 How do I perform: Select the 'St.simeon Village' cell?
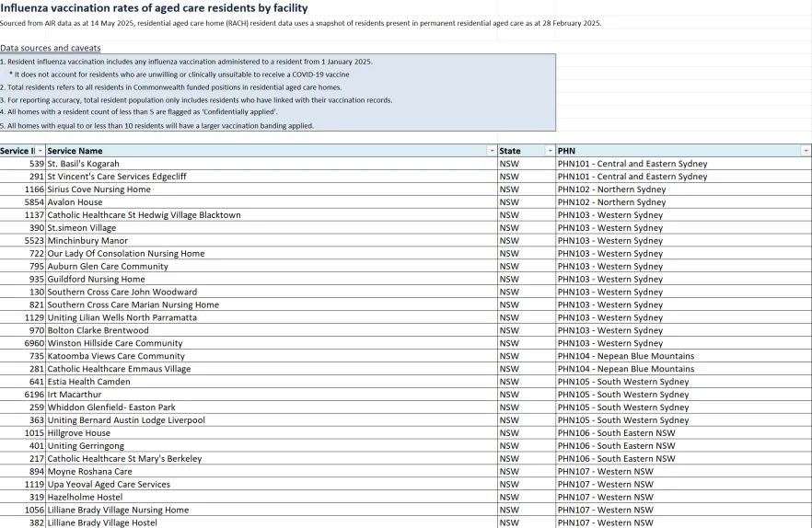pos(272,228)
